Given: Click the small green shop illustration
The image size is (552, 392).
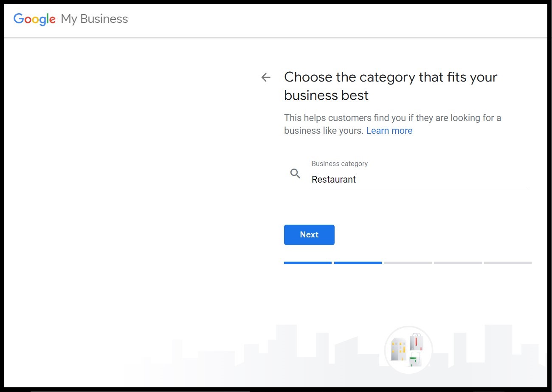Looking at the screenshot, I should (x=414, y=359).
